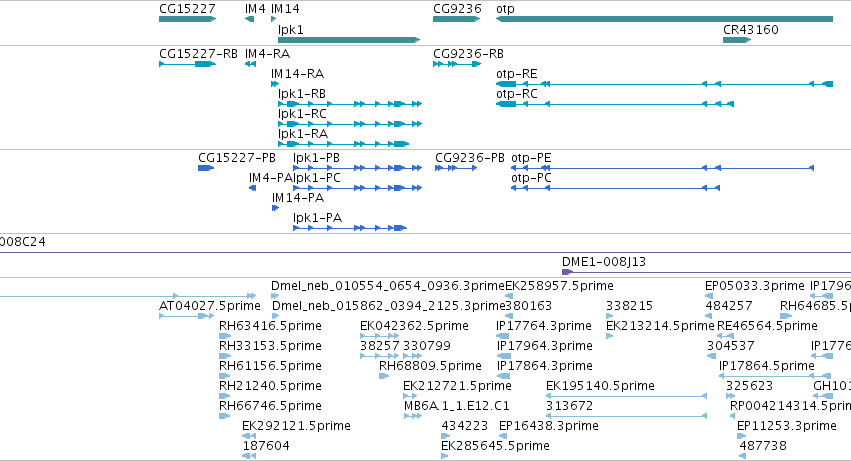The image size is (851, 461).
Task: Click the EK212721.5prime EST label
Action: [457, 386]
